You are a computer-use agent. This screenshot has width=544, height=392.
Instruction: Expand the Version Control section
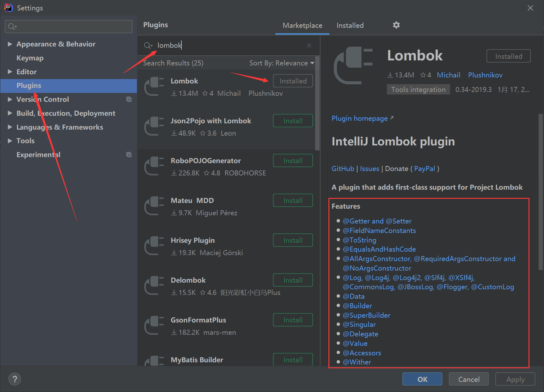click(x=10, y=99)
